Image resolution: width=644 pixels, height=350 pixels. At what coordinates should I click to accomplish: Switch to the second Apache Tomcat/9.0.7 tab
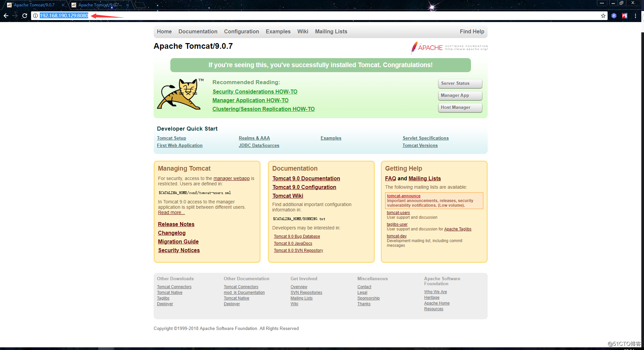point(99,5)
